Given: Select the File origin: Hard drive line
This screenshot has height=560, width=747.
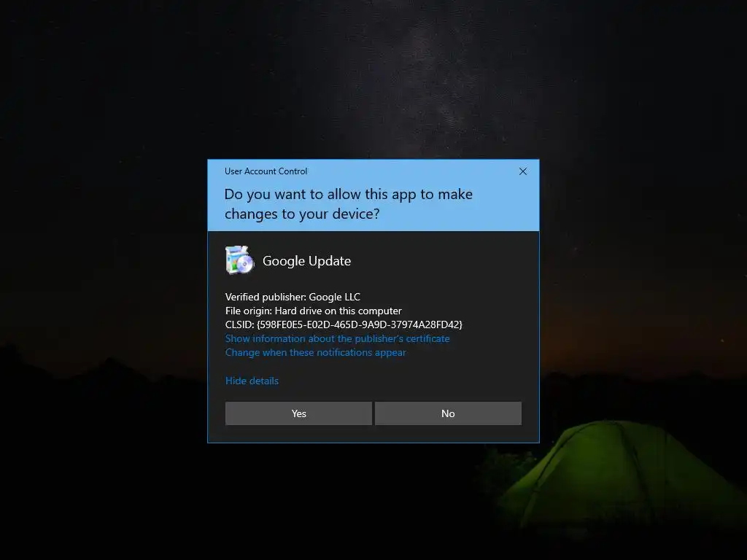Looking at the screenshot, I should [314, 311].
